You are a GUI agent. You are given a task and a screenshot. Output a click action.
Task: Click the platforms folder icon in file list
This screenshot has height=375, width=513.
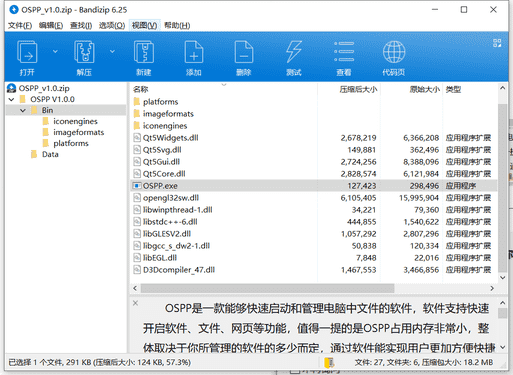point(137,101)
